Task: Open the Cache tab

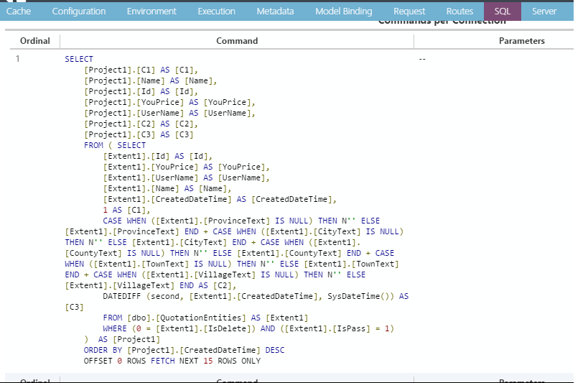Action: point(19,11)
